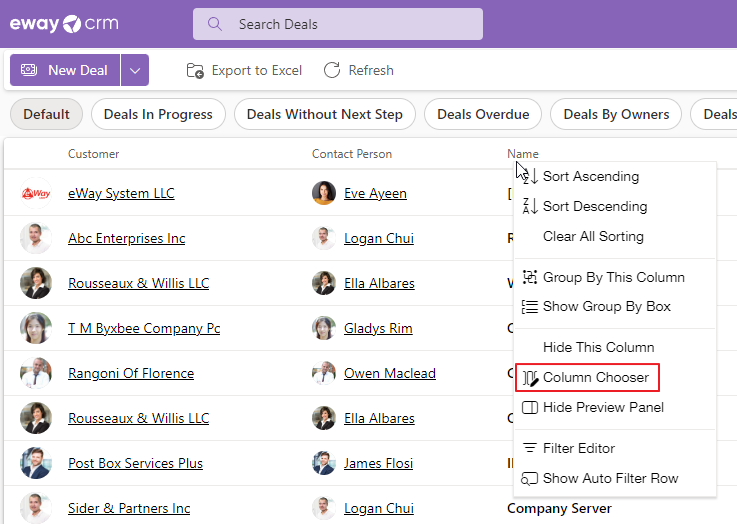
Task: Click the Show Auto Filter Row icon
Action: click(530, 478)
